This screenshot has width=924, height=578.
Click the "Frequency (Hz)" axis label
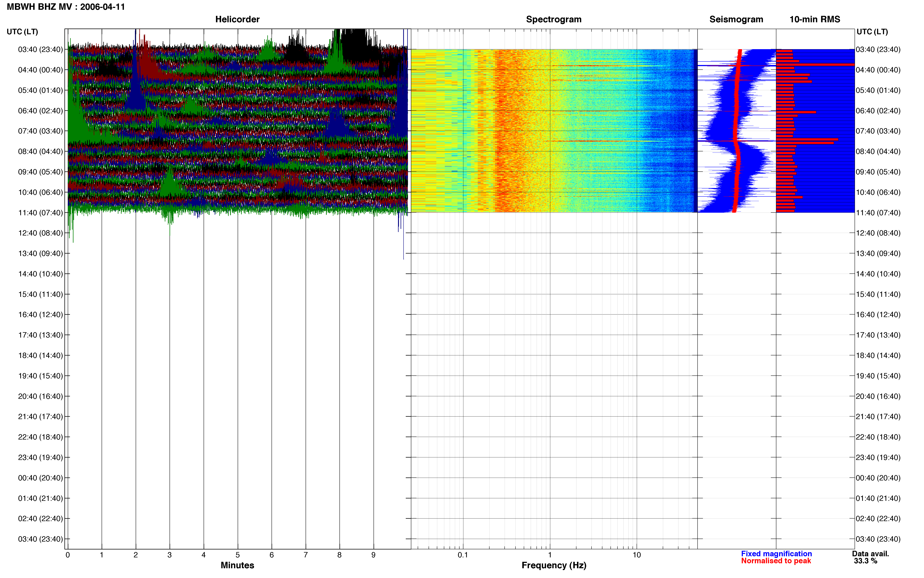click(554, 565)
